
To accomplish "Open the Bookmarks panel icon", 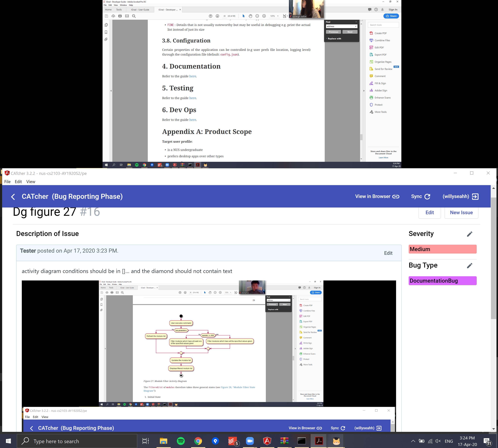I will [106, 32].
